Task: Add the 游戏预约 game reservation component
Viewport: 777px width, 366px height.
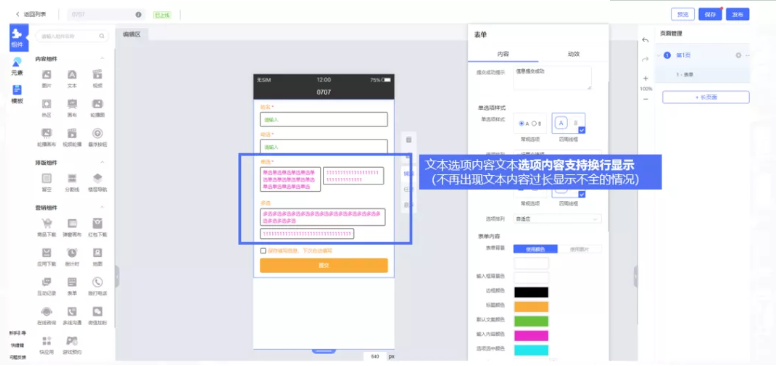Action: pyautogui.click(x=72, y=345)
